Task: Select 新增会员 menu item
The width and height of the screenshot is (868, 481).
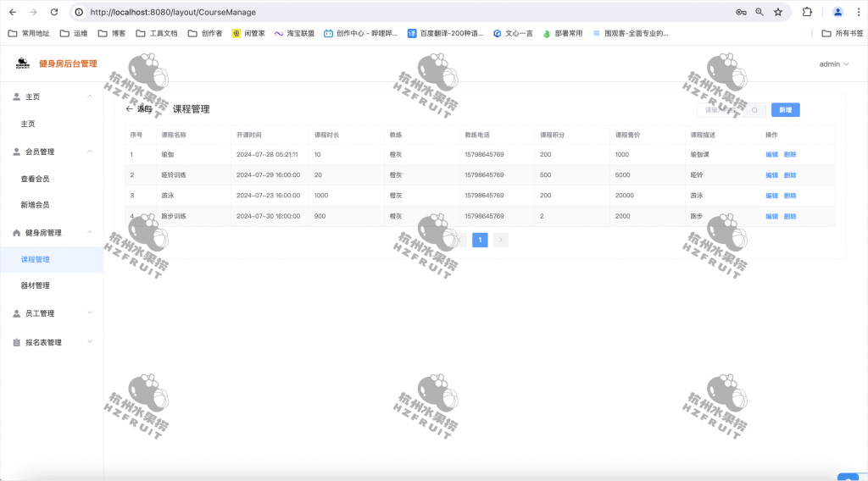Action: click(52, 205)
